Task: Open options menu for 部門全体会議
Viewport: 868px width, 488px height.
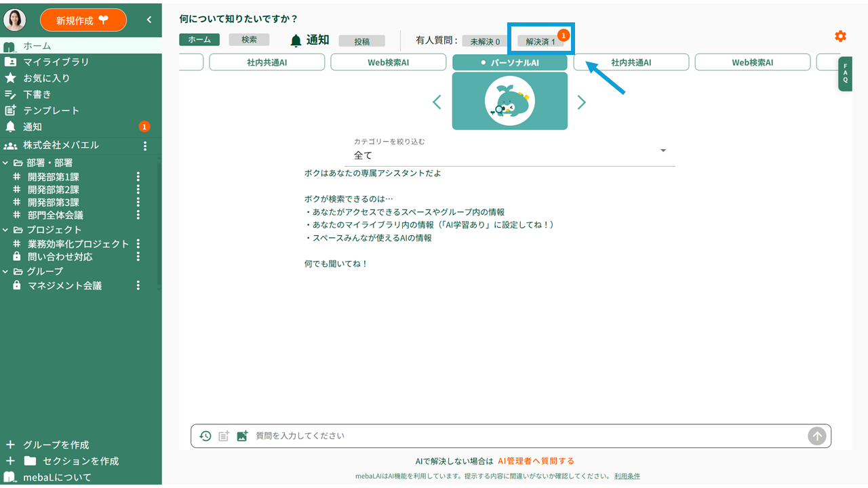Action: [x=138, y=215]
